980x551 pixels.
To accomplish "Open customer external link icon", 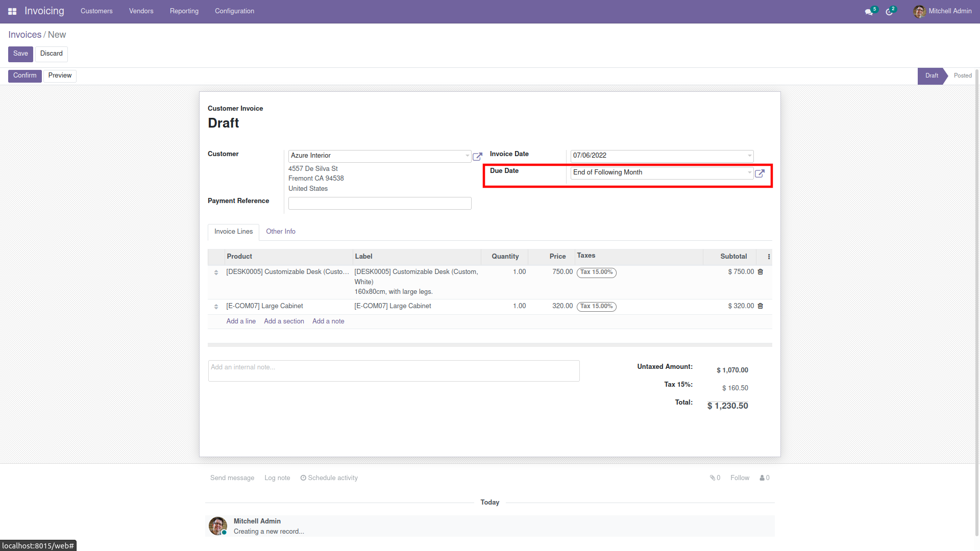I will click(477, 157).
